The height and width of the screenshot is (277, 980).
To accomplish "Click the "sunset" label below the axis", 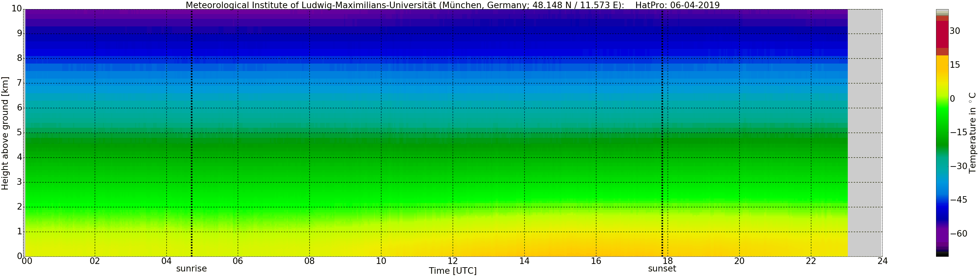I will [x=662, y=269].
